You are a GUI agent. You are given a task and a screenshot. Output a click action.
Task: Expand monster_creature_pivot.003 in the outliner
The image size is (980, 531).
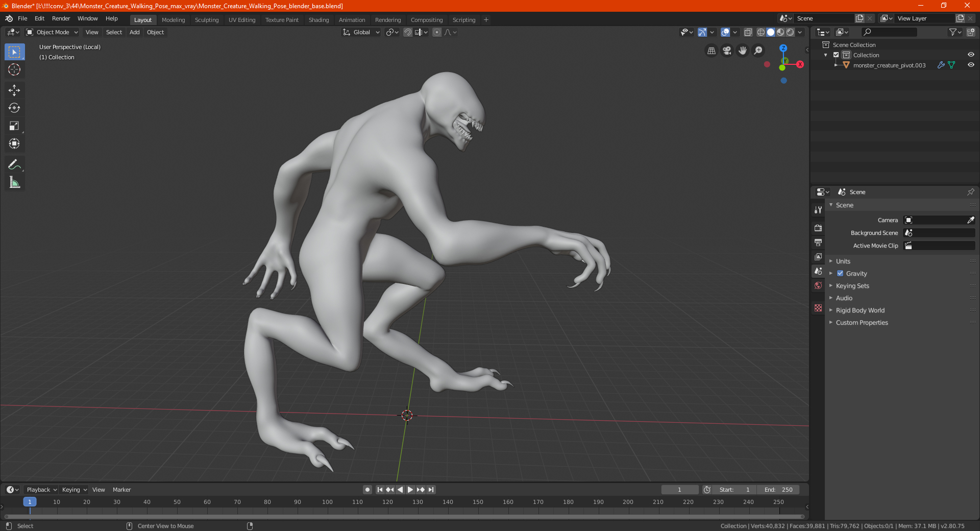[836, 65]
